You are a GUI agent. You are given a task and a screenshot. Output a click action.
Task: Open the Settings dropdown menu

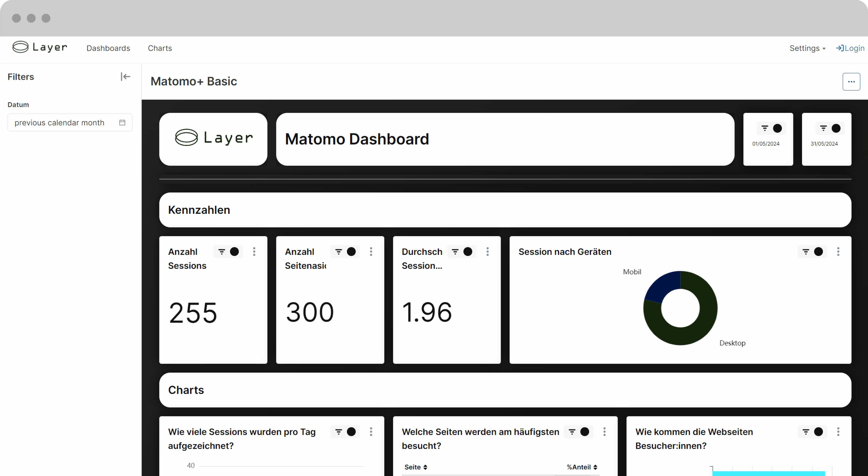[x=807, y=48]
